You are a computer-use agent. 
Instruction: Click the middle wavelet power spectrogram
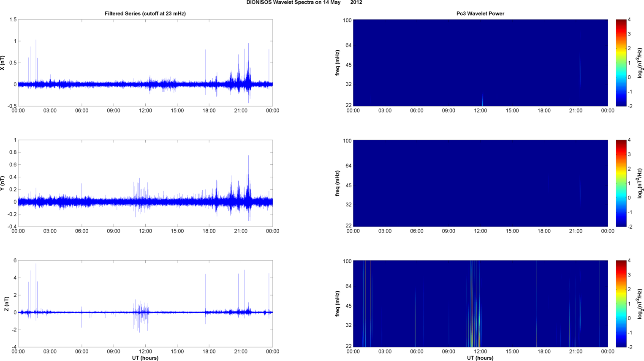pos(480,183)
